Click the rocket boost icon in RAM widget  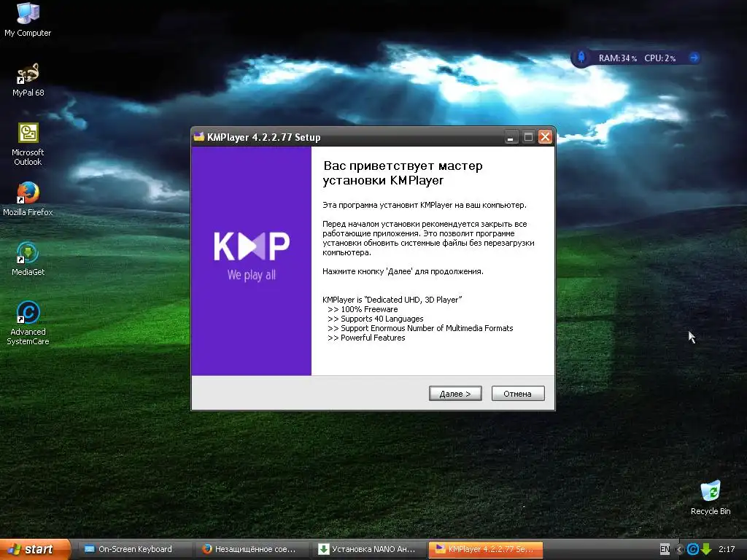[581, 58]
